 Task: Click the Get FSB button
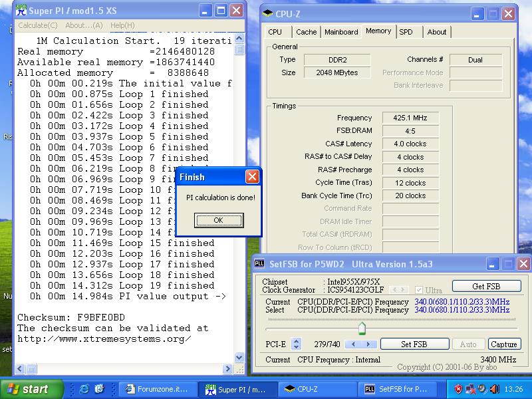click(487, 287)
